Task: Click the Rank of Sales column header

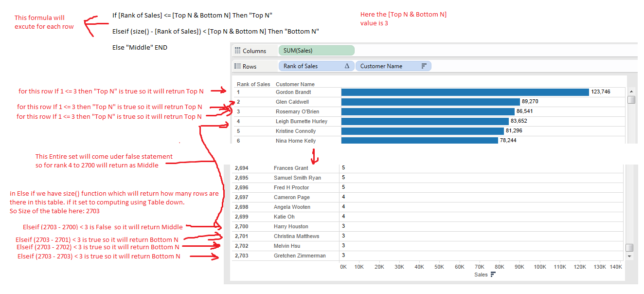Action: 253,84
